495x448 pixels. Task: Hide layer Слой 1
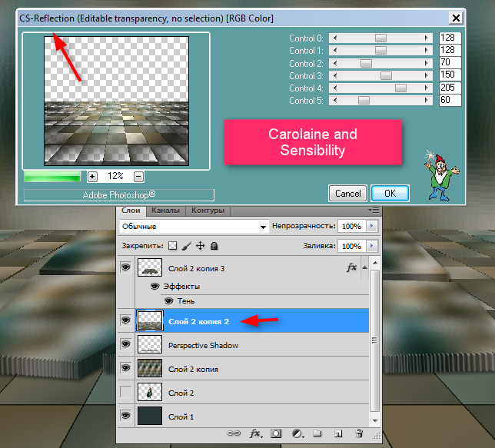125,416
